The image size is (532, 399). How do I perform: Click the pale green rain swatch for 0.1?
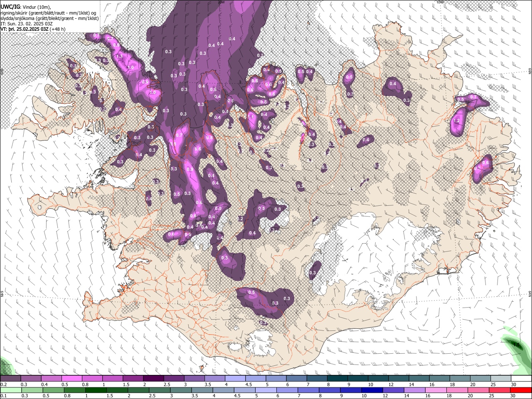coord(10,390)
